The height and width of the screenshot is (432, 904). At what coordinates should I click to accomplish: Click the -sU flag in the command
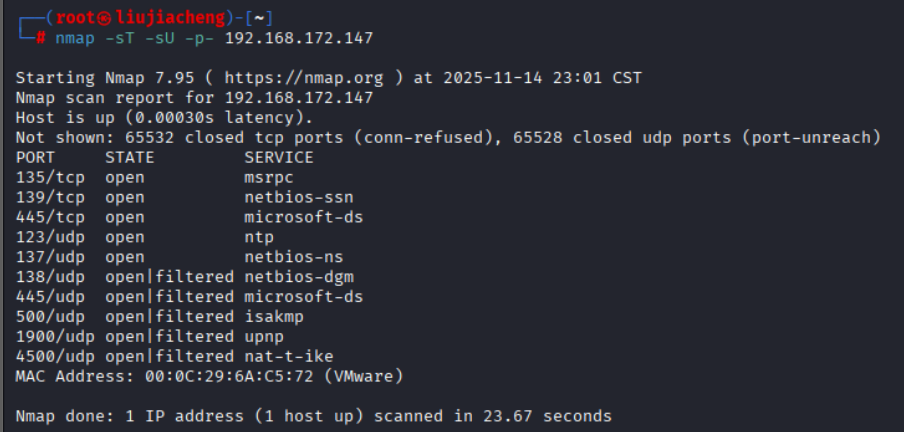pyautogui.click(x=154, y=38)
